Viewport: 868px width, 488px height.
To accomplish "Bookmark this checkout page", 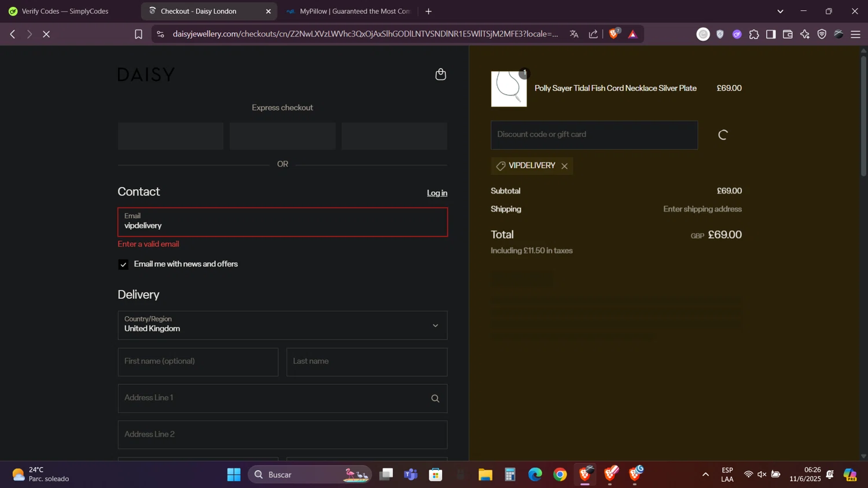I will pyautogui.click(x=138, y=34).
